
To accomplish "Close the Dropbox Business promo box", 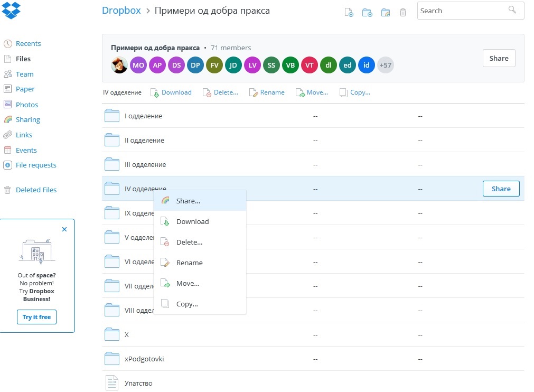I will [x=64, y=229].
